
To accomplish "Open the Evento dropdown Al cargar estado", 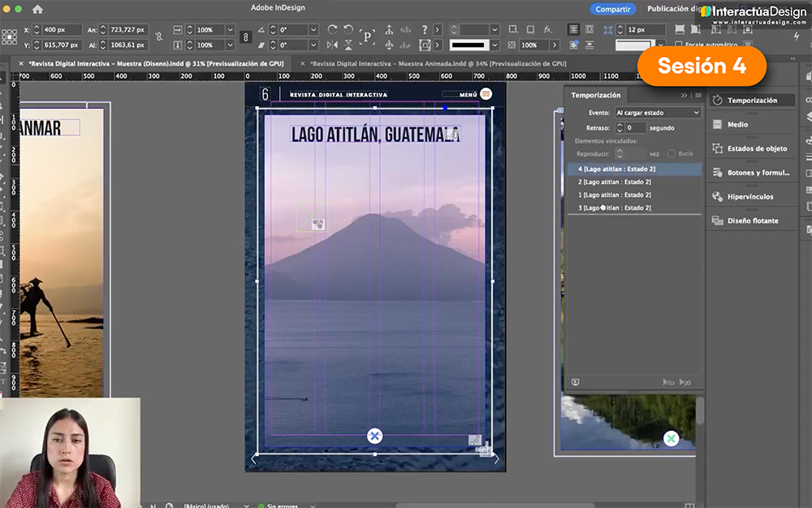I will pos(658,112).
